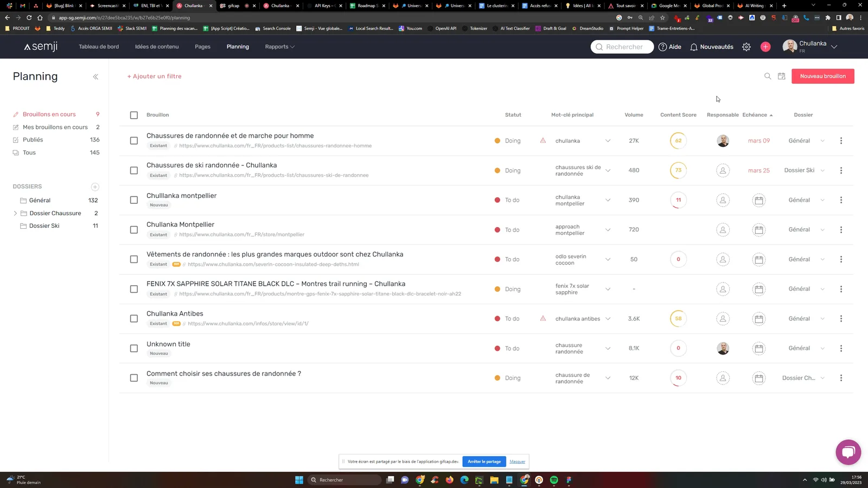
Task: Check the Chaussures de randonnée homme row checkbox
Action: tap(134, 141)
